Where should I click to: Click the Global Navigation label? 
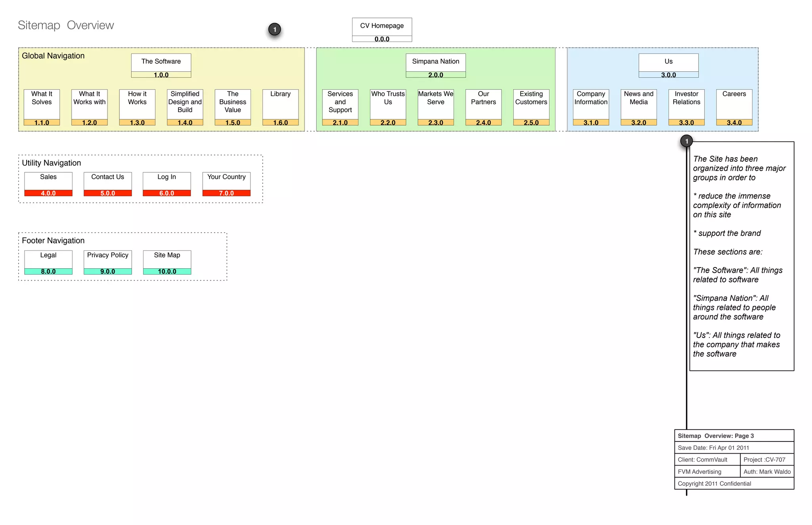click(x=53, y=56)
